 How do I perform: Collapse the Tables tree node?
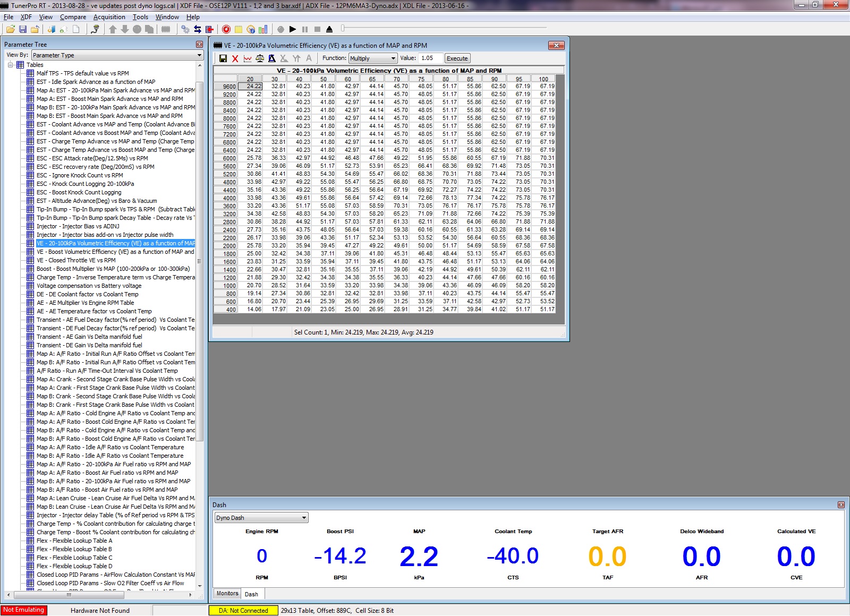10,65
